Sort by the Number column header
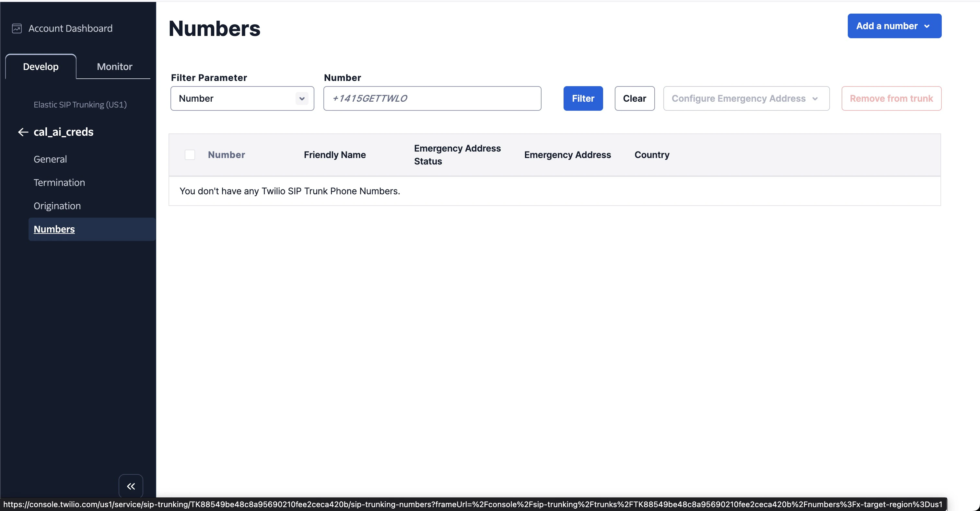Image resolution: width=980 pixels, height=511 pixels. [226, 155]
